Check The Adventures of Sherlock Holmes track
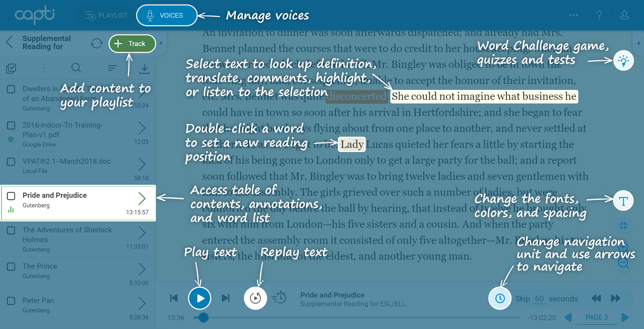The image size is (644, 329). click(x=11, y=230)
